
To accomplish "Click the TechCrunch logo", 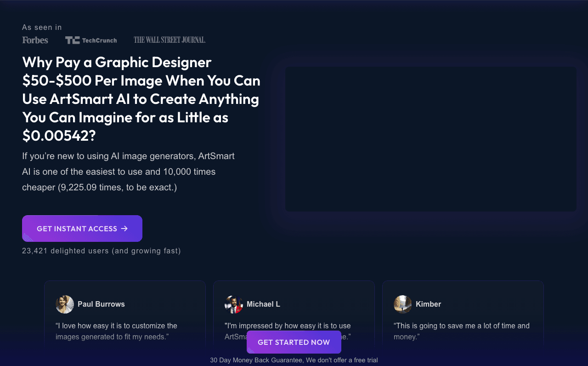I will coord(91,40).
